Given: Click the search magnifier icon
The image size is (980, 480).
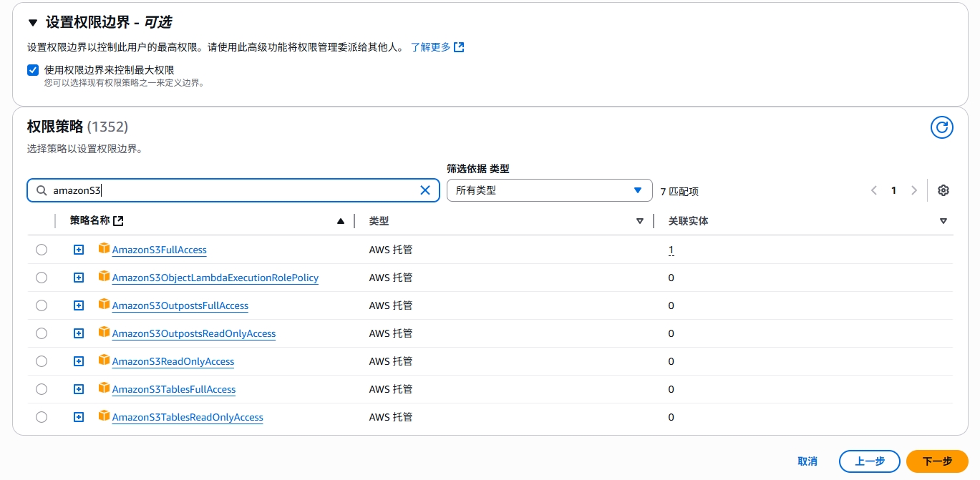Looking at the screenshot, I should (42, 190).
